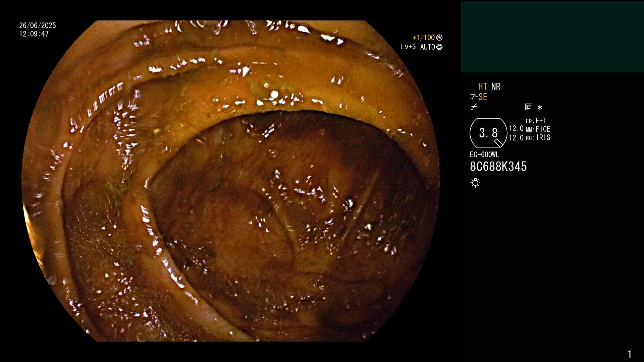Image resolution: width=644 pixels, height=362 pixels.
Task: Click the EC-600WL scope model label
Action: [x=484, y=155]
